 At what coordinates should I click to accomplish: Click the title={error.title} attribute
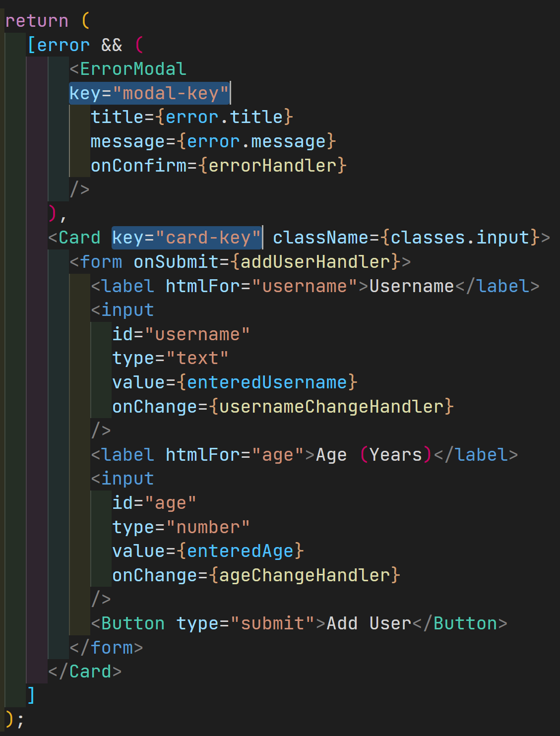coord(192,117)
